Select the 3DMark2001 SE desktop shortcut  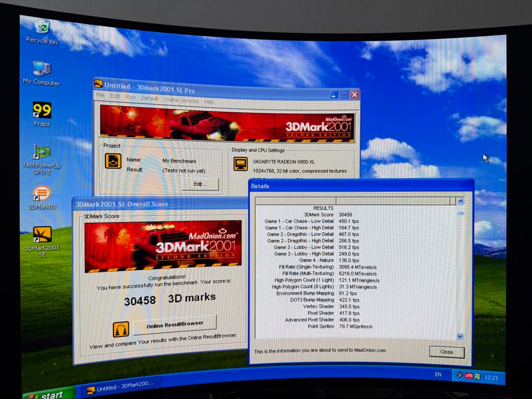coord(42,242)
